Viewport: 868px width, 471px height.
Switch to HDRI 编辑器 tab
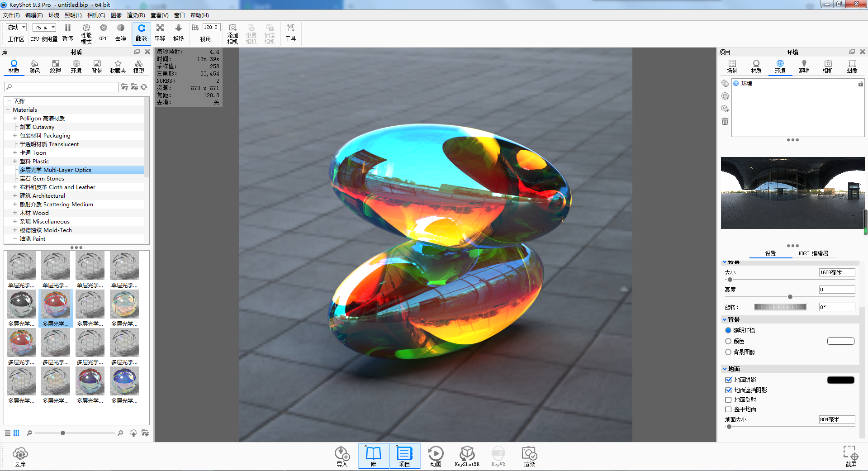(813, 253)
